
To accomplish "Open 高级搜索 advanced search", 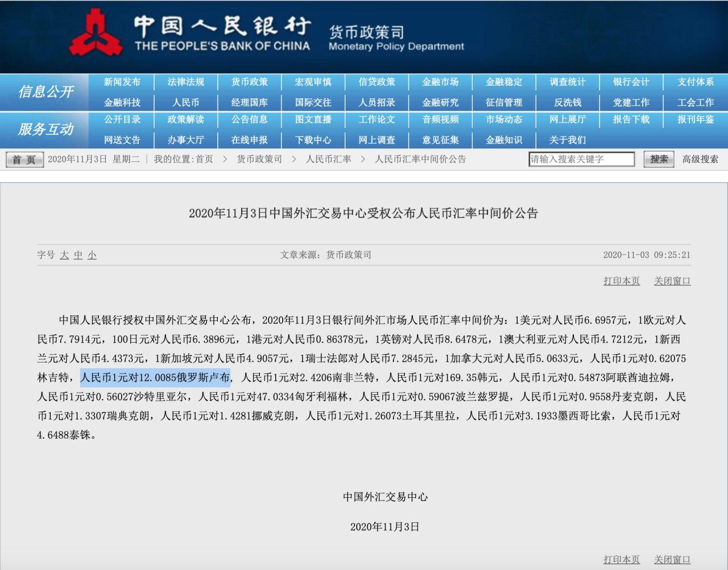I will coord(700,159).
